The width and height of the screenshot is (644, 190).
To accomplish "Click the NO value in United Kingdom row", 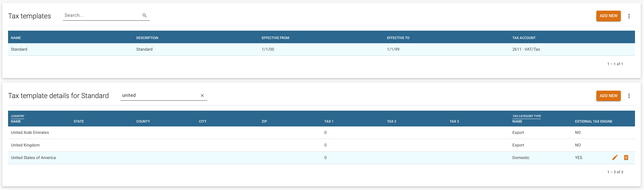I will (578, 145).
